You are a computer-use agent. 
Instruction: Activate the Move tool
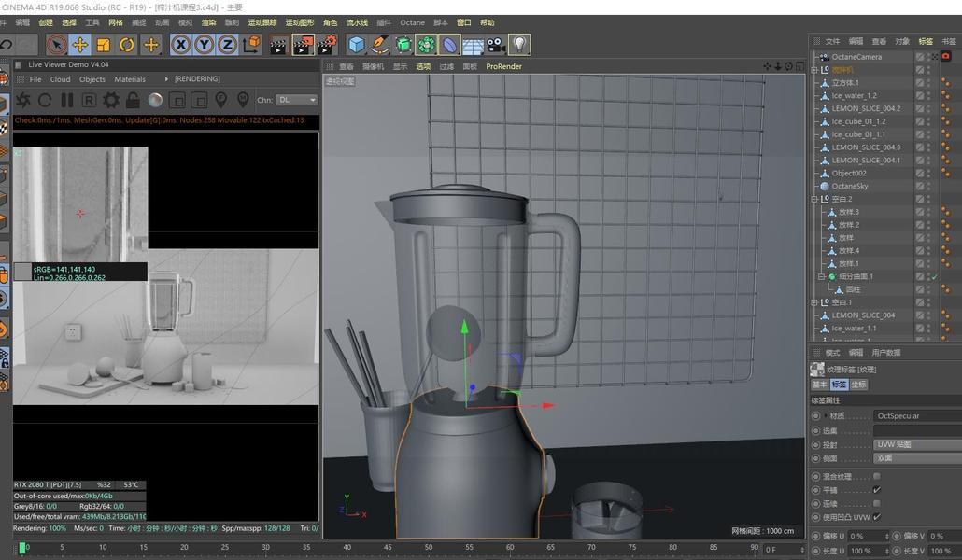tap(79, 45)
